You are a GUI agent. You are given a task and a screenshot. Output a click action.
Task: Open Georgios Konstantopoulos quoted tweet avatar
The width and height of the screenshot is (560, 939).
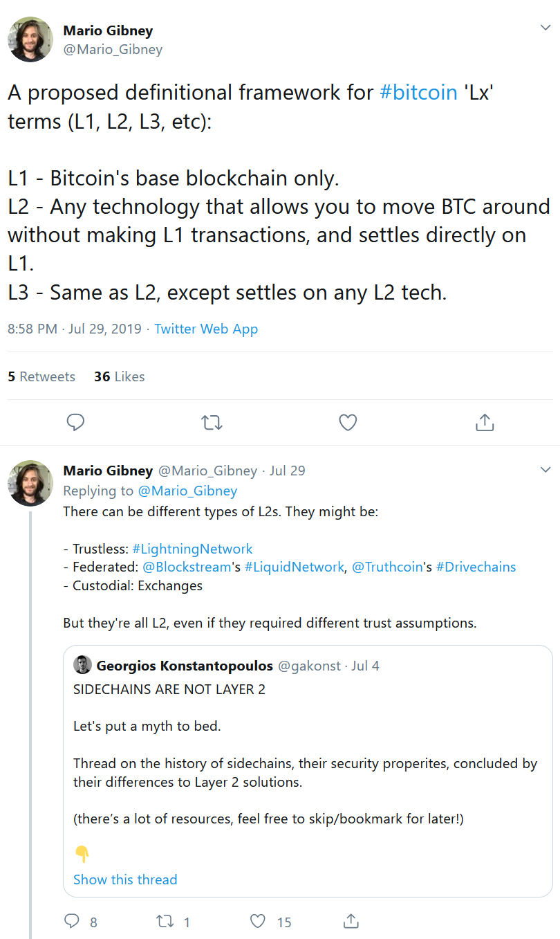pos(82,665)
